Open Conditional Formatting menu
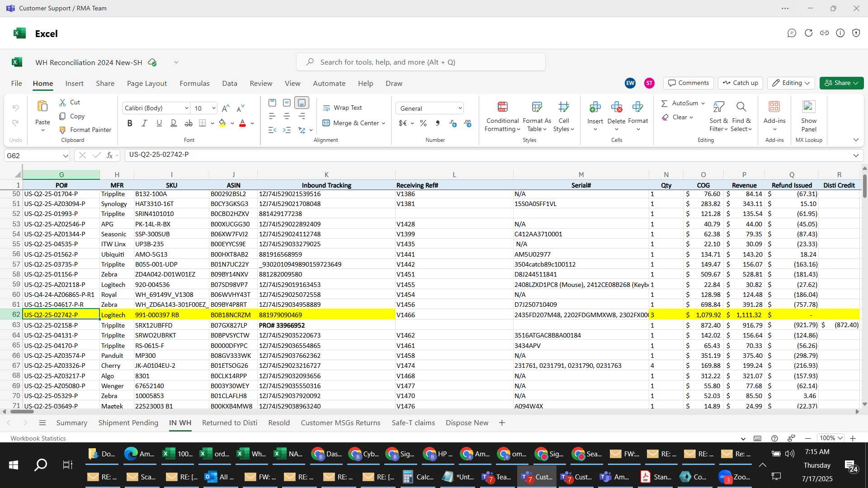The height and width of the screenshot is (488, 868). click(x=502, y=116)
